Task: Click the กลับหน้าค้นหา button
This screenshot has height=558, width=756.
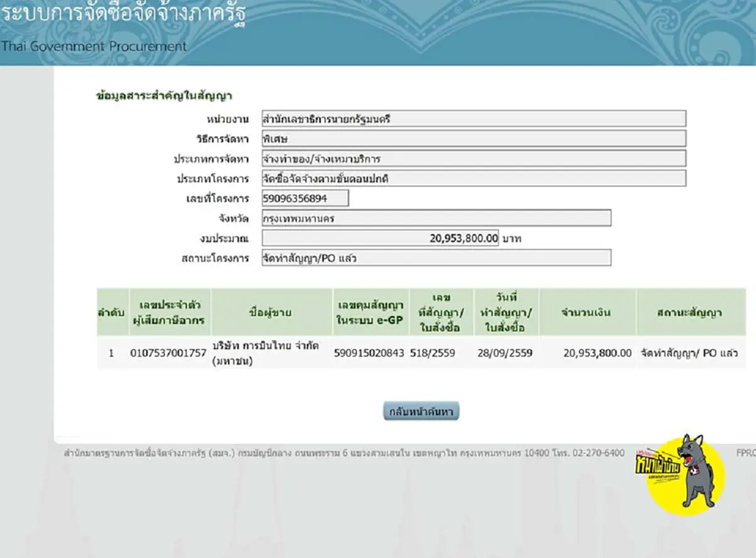Action: (x=421, y=411)
